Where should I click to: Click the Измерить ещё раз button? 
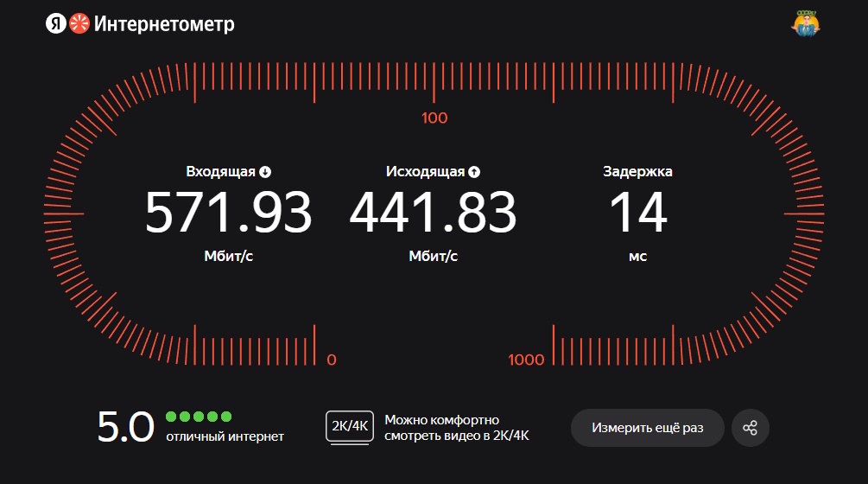[648, 428]
